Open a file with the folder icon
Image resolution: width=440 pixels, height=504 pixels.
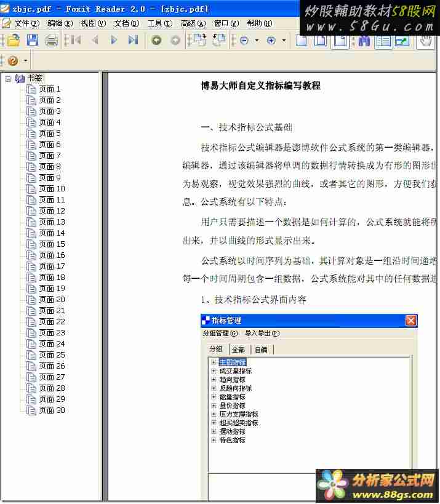point(13,41)
